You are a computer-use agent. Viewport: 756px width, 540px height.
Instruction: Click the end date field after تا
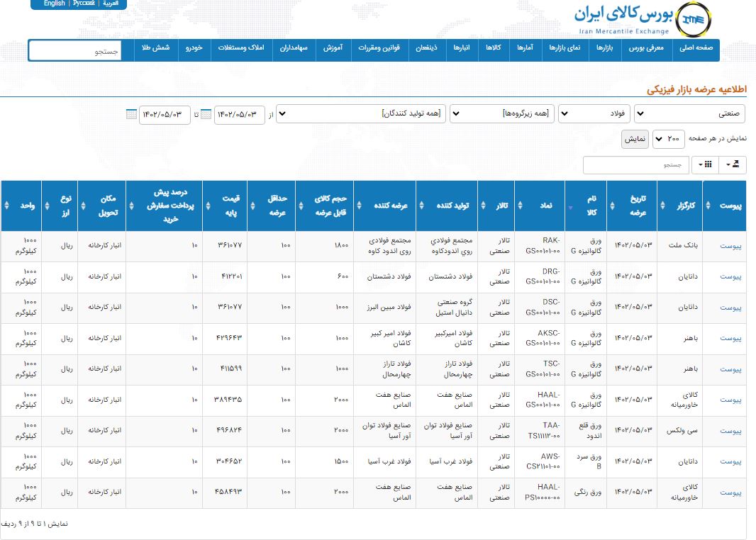pyautogui.click(x=165, y=115)
